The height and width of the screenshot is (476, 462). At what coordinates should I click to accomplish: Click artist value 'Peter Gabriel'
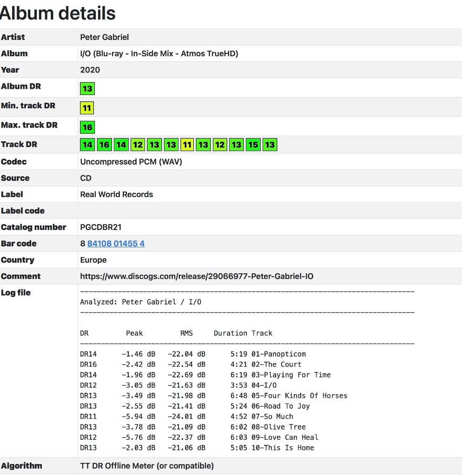point(105,37)
